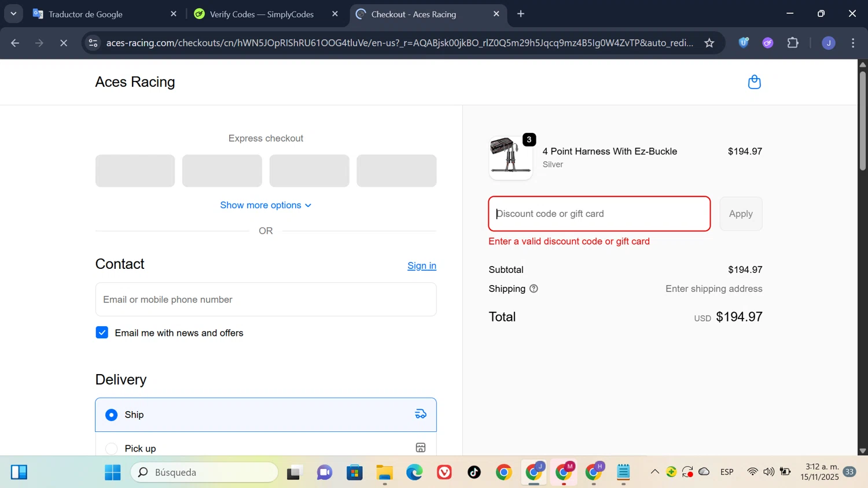Focus the Discount code or gift card field
This screenshot has height=488, width=868.
[599, 214]
